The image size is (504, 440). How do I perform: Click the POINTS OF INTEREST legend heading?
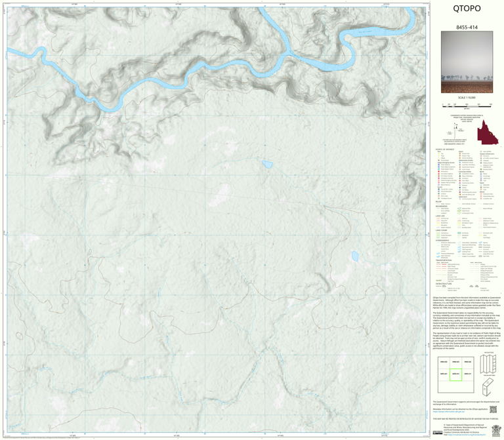pyautogui.click(x=445, y=150)
